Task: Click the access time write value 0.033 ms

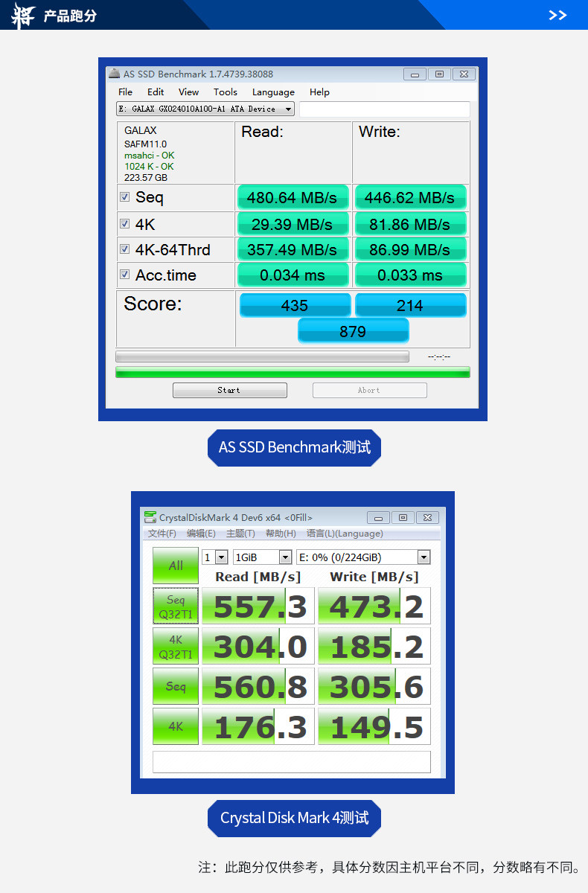Action: pos(411,275)
